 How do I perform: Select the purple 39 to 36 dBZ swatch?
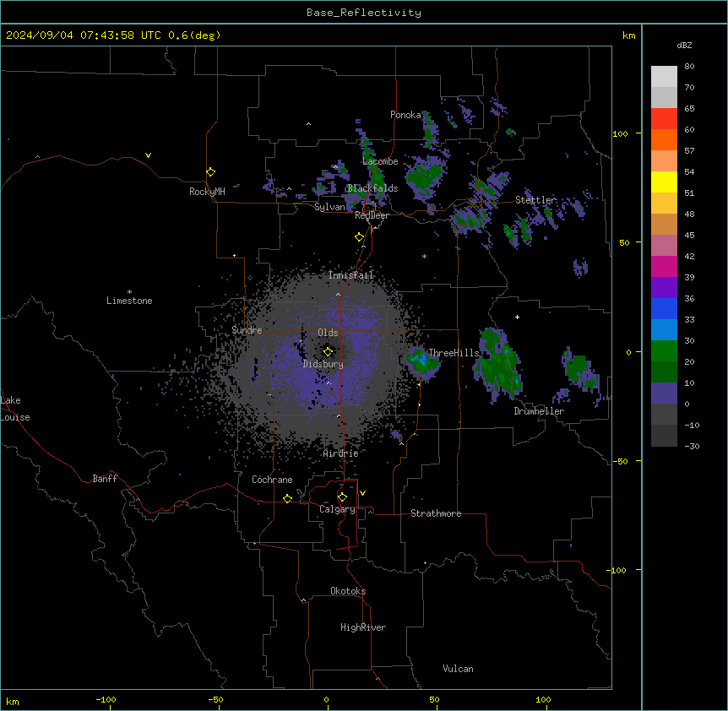[x=664, y=288]
